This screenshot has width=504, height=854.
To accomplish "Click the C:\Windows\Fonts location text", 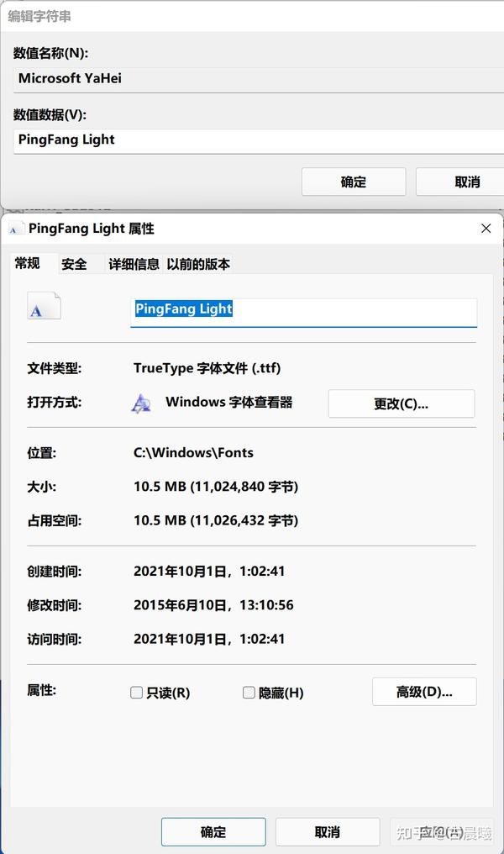I will tap(195, 452).
